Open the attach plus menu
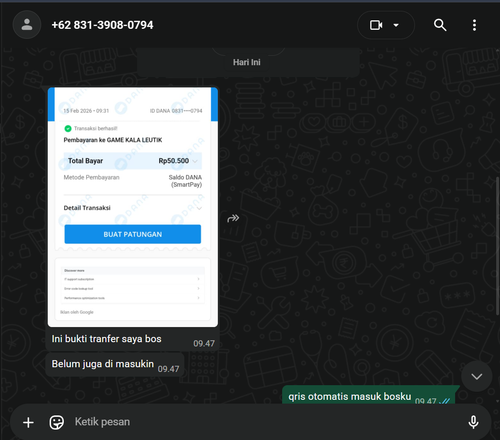This screenshot has width=500, height=440. click(x=28, y=422)
